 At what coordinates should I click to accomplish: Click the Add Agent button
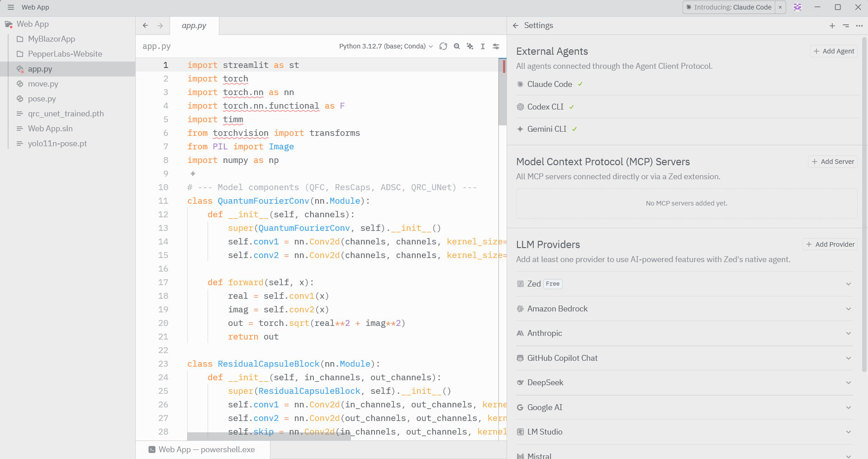pos(834,51)
